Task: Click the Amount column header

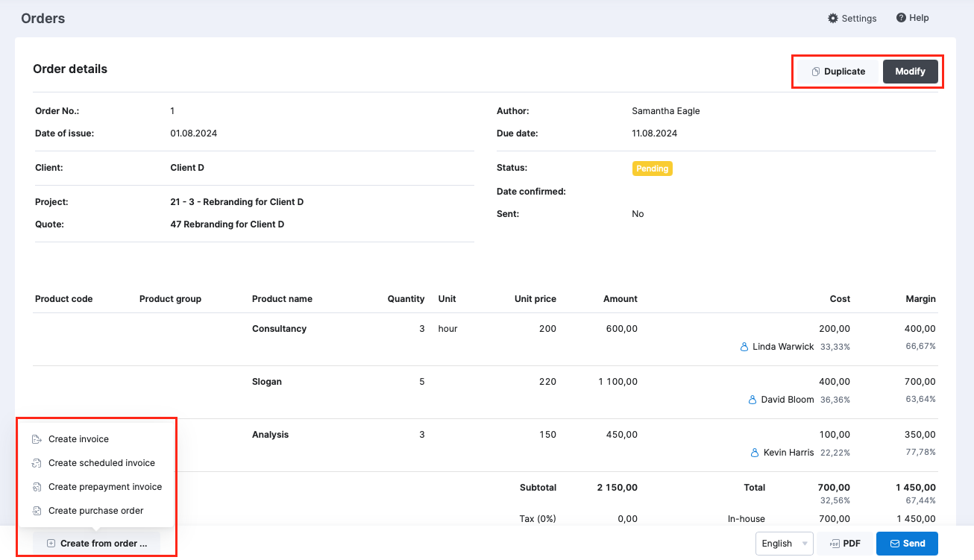Action: [x=620, y=299]
